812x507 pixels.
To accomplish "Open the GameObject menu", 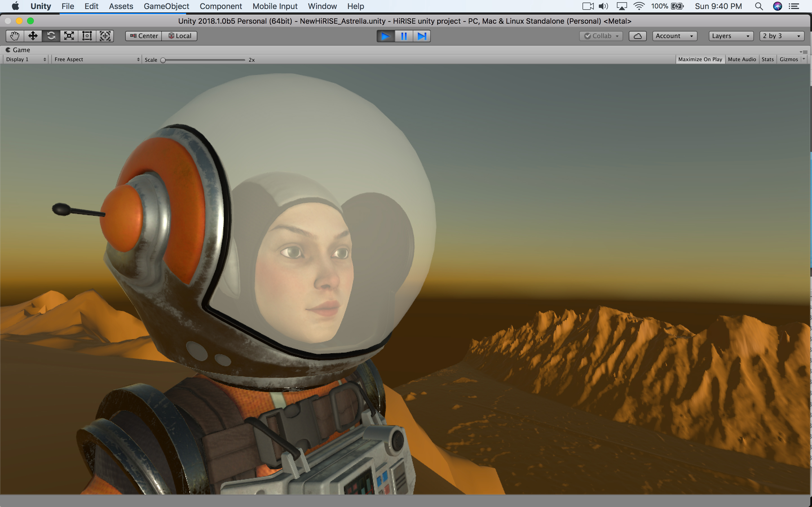I will (x=166, y=6).
